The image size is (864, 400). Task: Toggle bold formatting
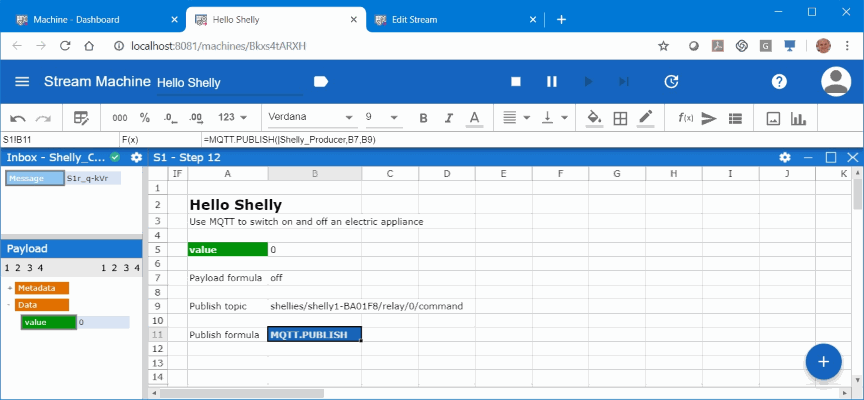(423, 118)
